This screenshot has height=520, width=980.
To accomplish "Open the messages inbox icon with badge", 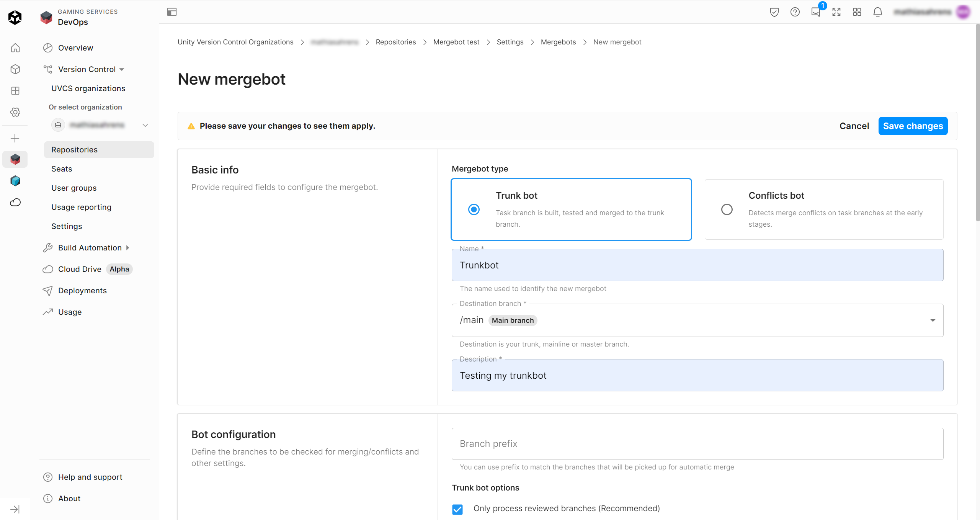I will click(815, 12).
